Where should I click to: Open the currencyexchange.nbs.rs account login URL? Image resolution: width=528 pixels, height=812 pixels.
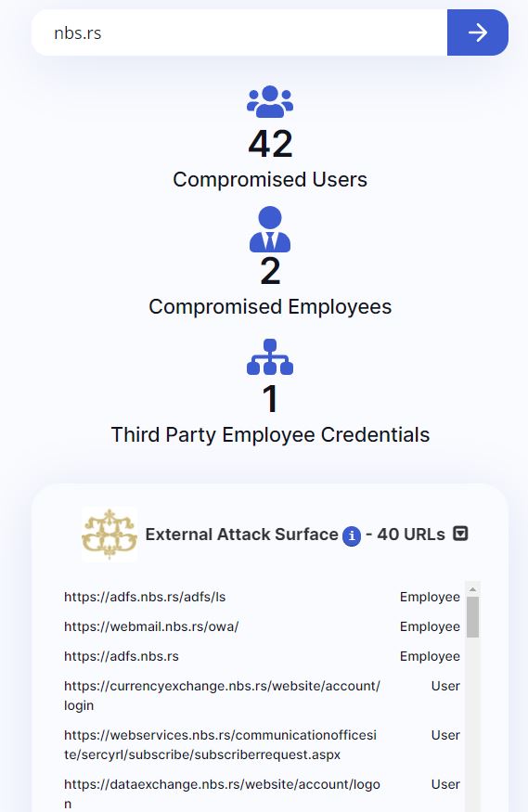(222, 695)
